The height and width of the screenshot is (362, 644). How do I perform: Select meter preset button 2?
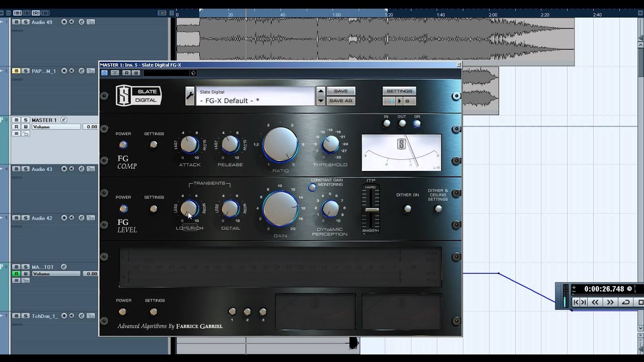pos(247,312)
